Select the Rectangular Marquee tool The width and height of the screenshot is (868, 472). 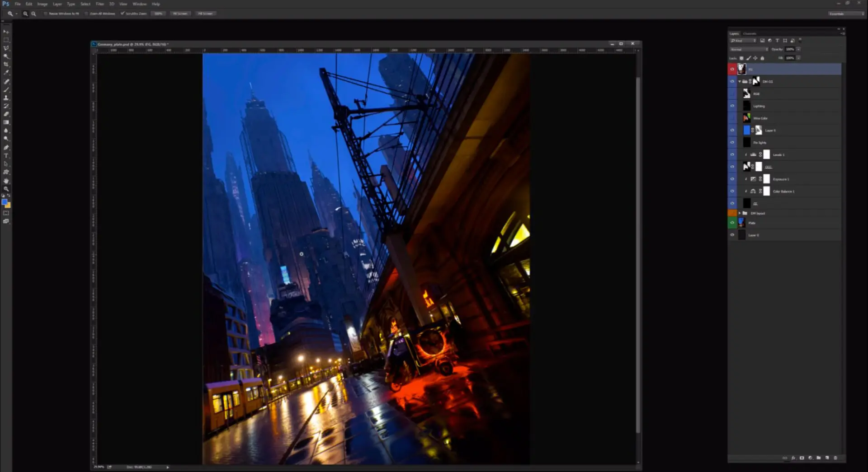(6, 40)
